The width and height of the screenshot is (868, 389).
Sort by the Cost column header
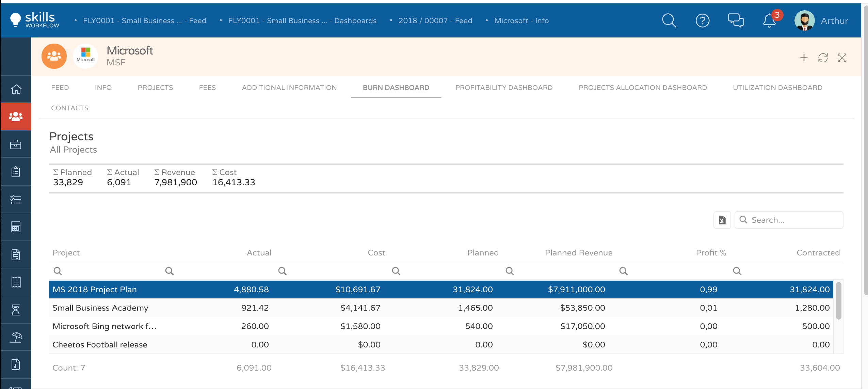click(x=376, y=253)
